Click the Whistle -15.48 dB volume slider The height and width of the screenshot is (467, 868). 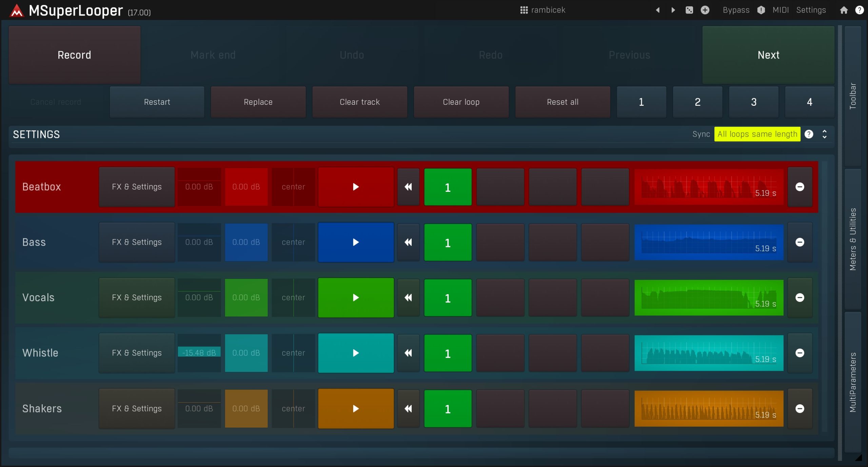(199, 353)
